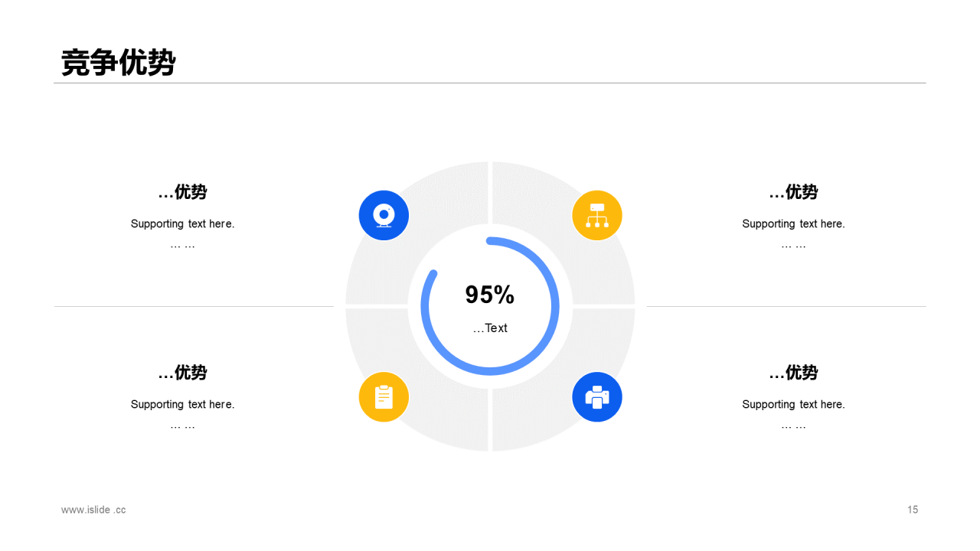
Task: Click the 优势 heading beside the webcam icon
Action: click(x=182, y=192)
